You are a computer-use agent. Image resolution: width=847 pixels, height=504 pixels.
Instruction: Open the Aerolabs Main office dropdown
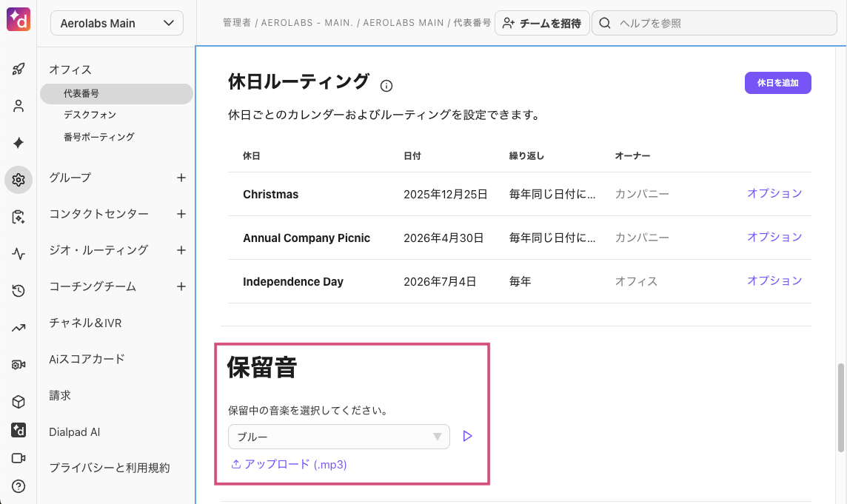click(117, 23)
